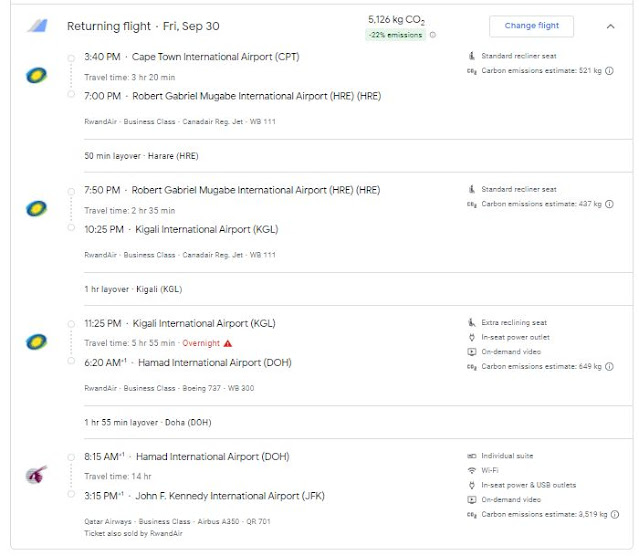This screenshot has height=556, width=639.
Task: Click RwandAir logo on Cape Town segment
Action: pyautogui.click(x=34, y=76)
